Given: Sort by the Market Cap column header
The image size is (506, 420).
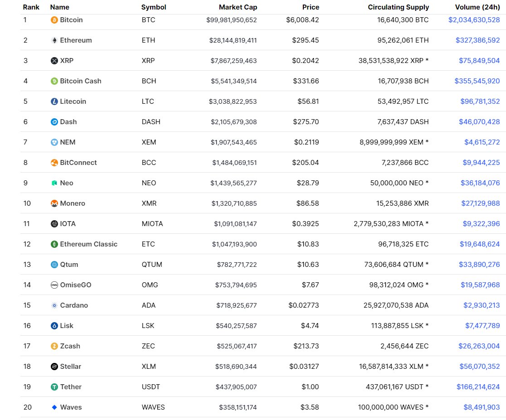Looking at the screenshot, I should [238, 7].
